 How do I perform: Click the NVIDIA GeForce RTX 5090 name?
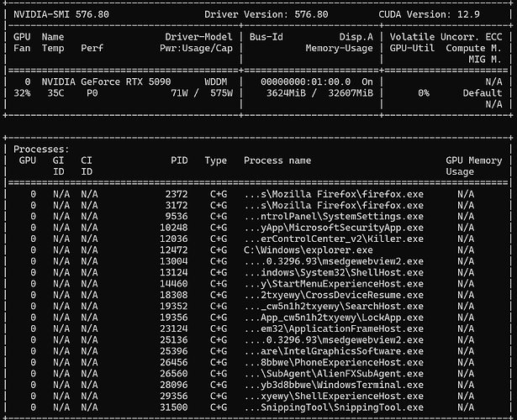(106, 81)
